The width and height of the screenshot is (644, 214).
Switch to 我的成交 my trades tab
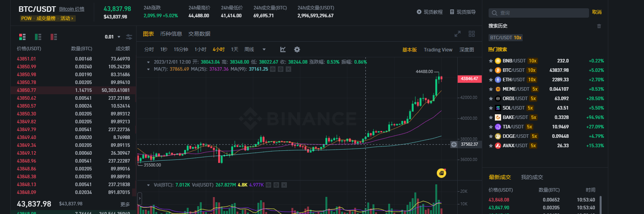point(532,177)
